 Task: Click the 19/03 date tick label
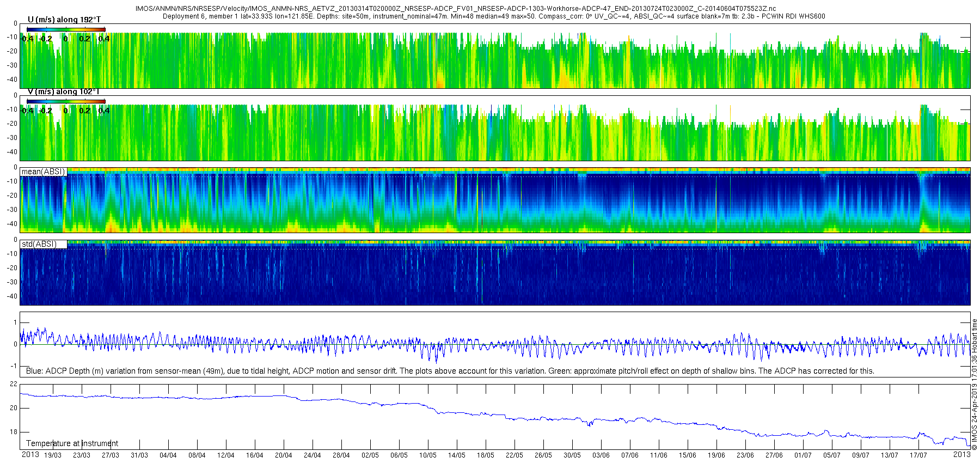click(53, 455)
